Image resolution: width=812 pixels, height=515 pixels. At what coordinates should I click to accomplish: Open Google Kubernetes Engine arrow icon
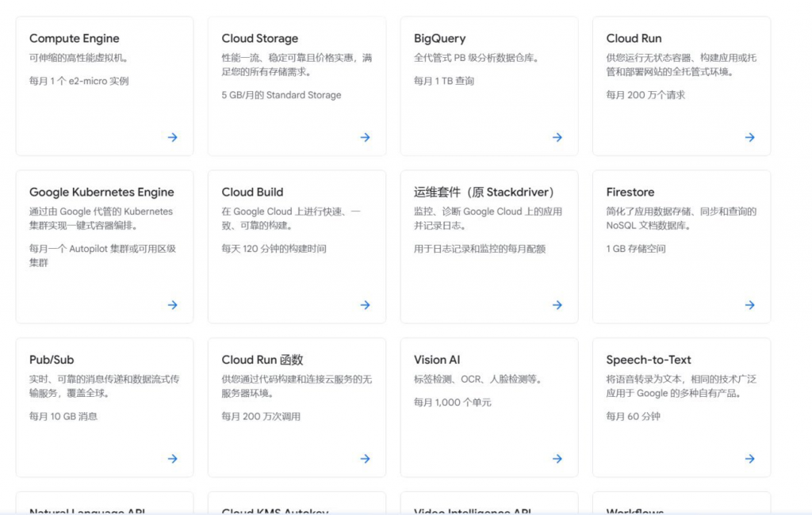point(172,305)
